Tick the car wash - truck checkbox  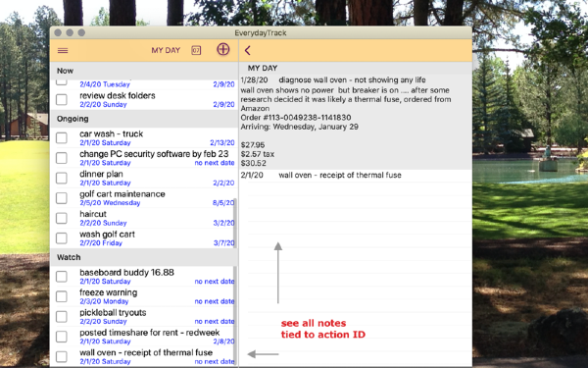coord(62,137)
